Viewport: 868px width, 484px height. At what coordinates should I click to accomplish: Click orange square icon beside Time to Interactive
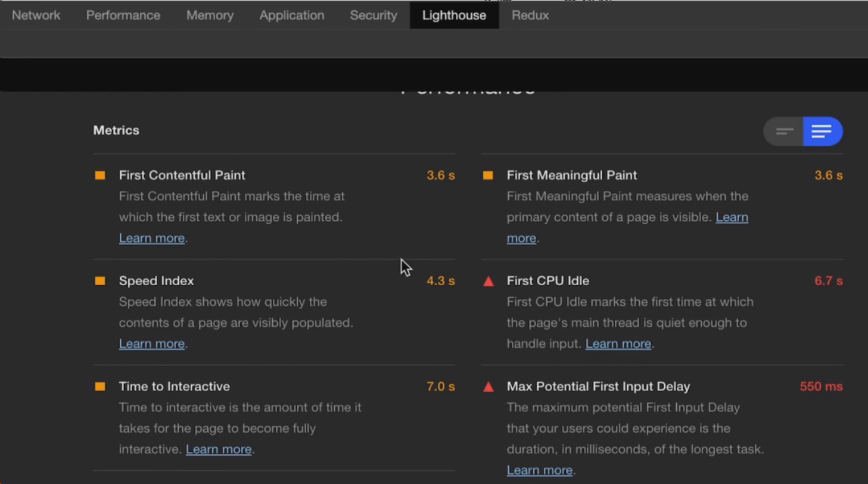tap(100, 386)
